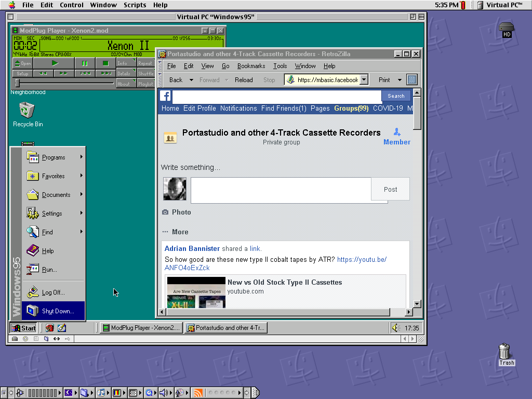Toggle Repeat mode in ModPlug Player
The width and height of the screenshot is (532, 399).
pos(146,63)
